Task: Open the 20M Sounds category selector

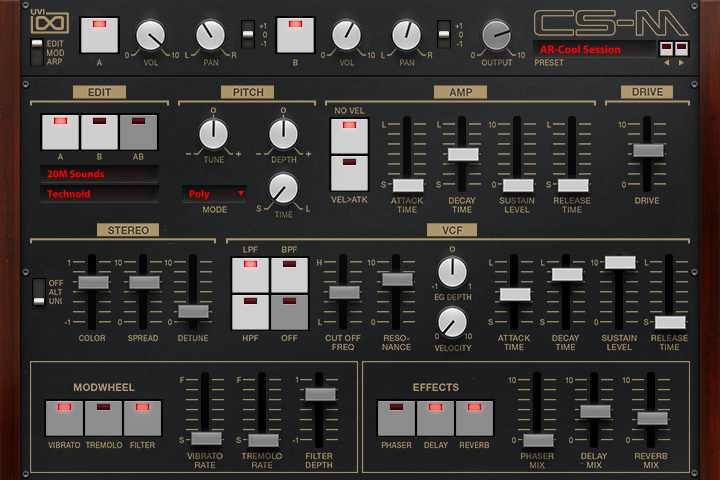Action: coord(98,173)
